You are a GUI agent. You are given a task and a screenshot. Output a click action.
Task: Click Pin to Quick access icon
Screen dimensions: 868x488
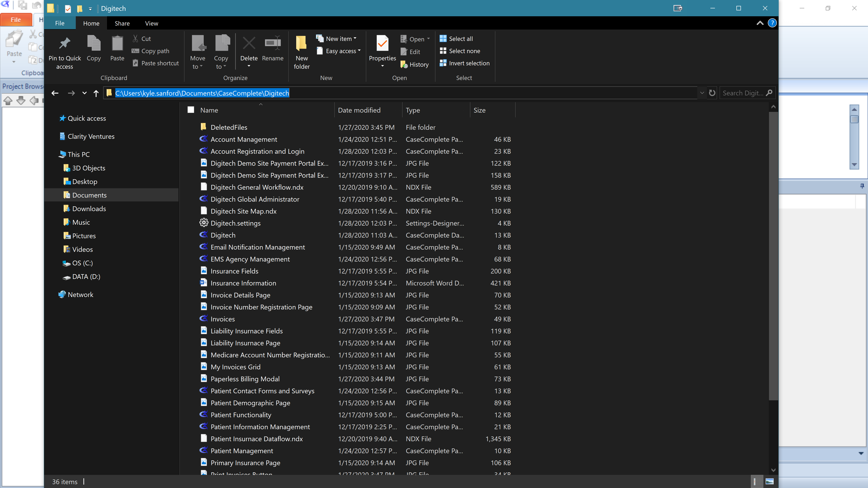tap(64, 43)
